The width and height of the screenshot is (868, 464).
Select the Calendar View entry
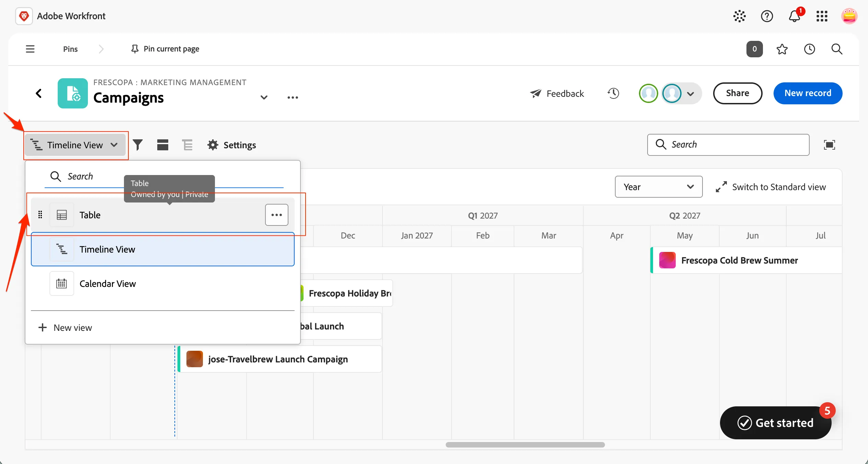(163, 283)
